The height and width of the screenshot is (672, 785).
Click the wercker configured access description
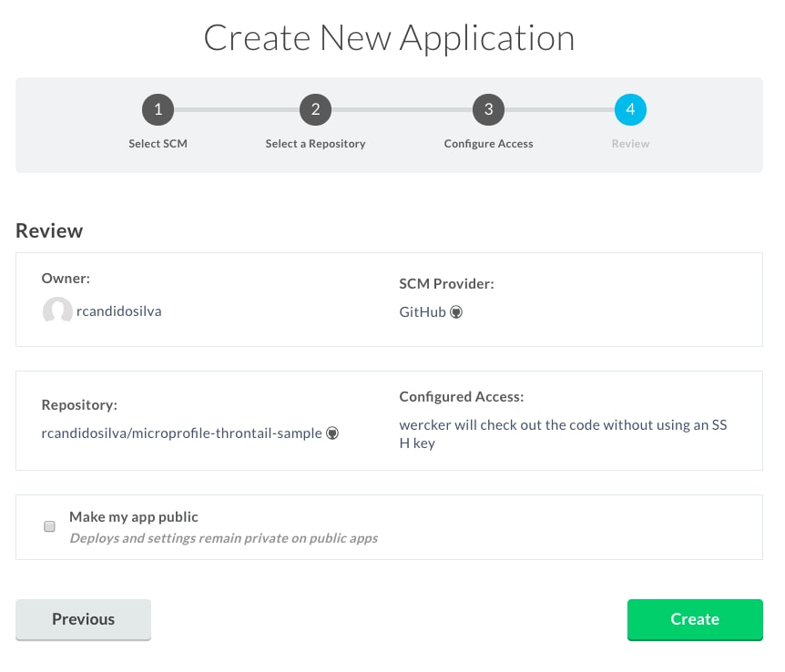click(563, 434)
